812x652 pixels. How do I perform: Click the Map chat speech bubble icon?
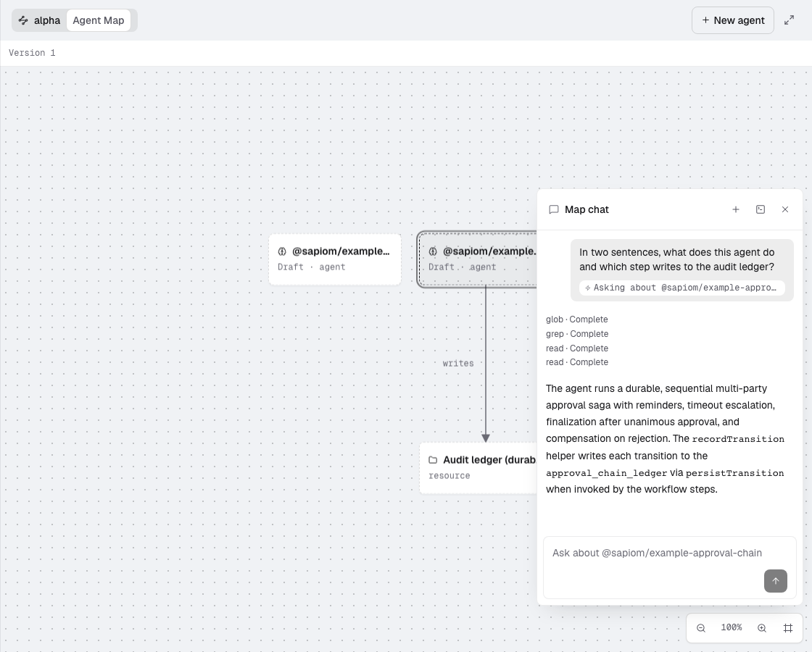coord(554,209)
